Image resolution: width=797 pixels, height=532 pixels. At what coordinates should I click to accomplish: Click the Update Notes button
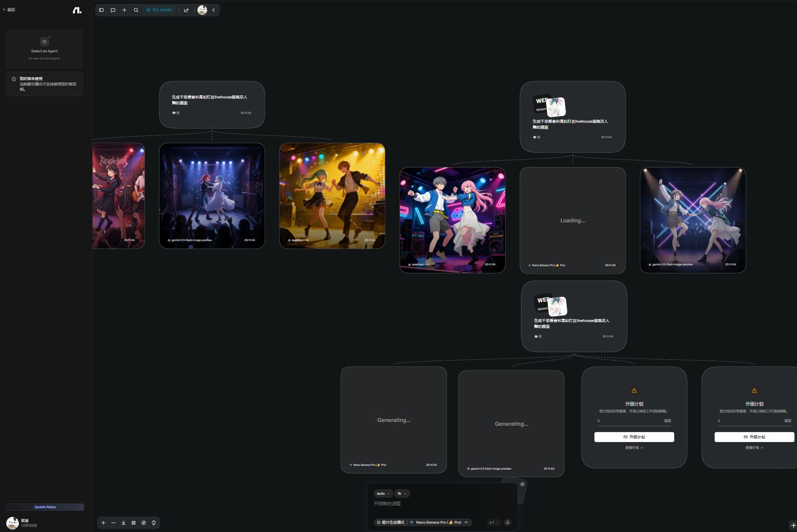coord(45,507)
